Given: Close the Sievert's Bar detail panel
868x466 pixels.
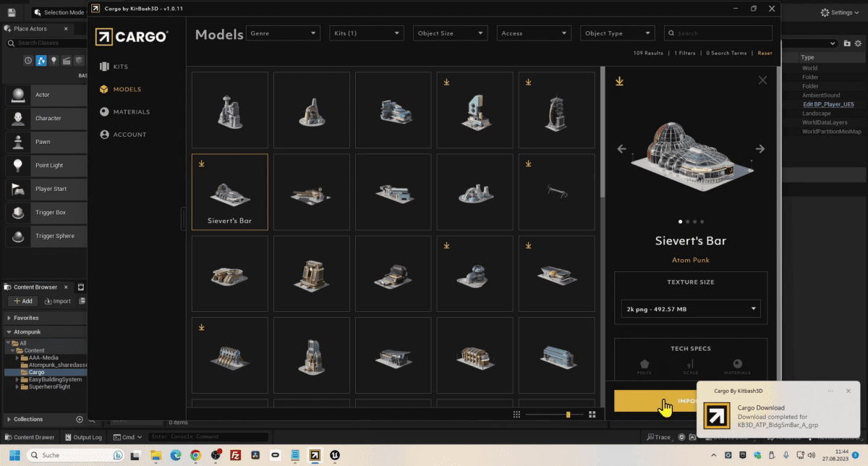Looking at the screenshot, I should pyautogui.click(x=762, y=80).
